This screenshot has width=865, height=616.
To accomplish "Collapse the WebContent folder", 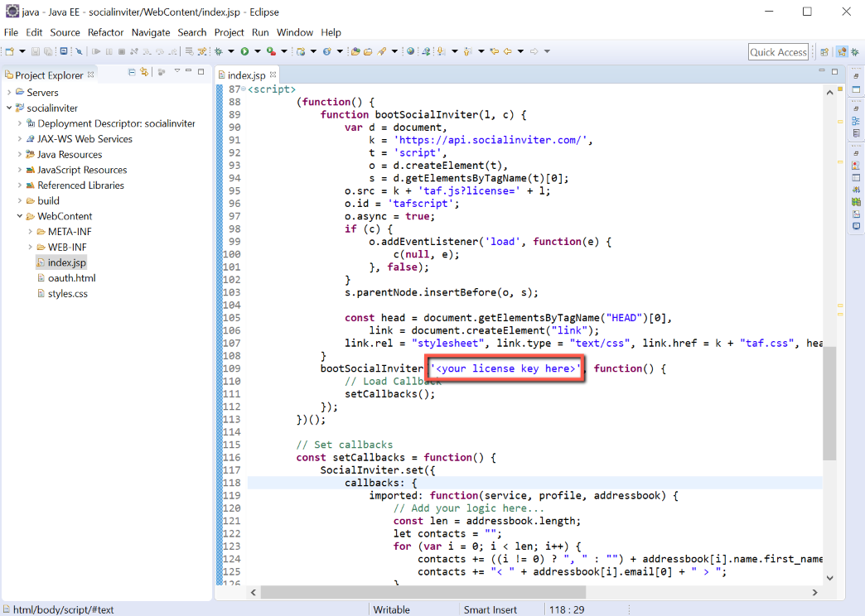I will click(20, 215).
